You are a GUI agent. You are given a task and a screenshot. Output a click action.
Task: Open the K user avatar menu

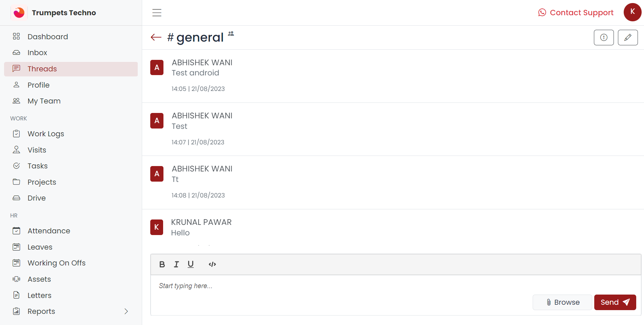[x=632, y=12]
